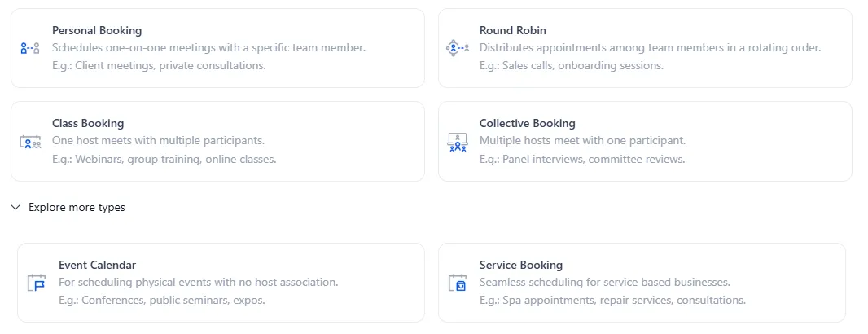The height and width of the screenshot is (334, 868).
Task: Click the one-on-one meetings description
Action: [x=208, y=48]
